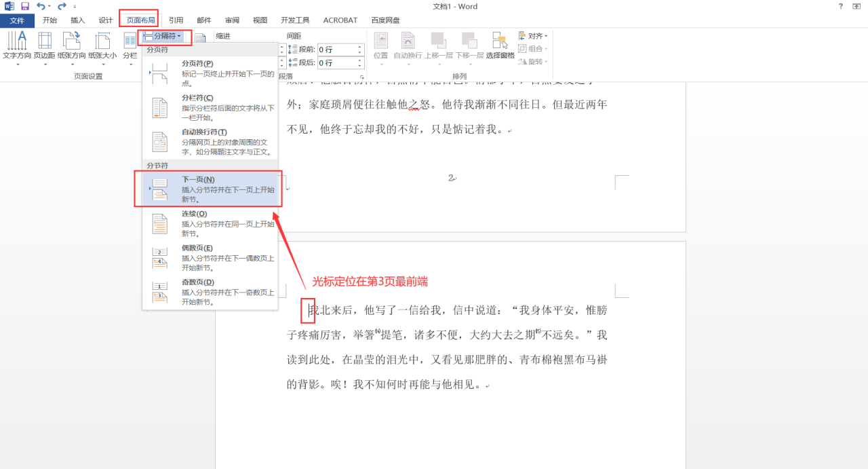The image size is (868, 469).
Task: Open the 文件 tab
Action: coord(17,20)
